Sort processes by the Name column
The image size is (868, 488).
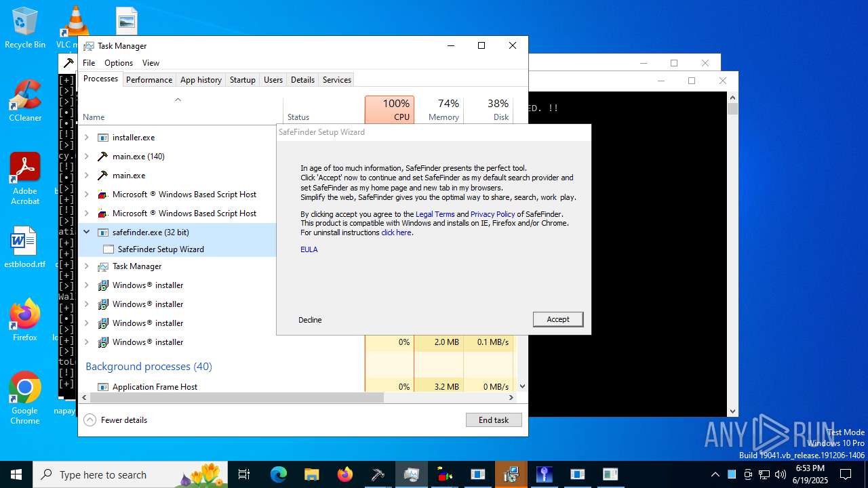[x=181, y=110]
